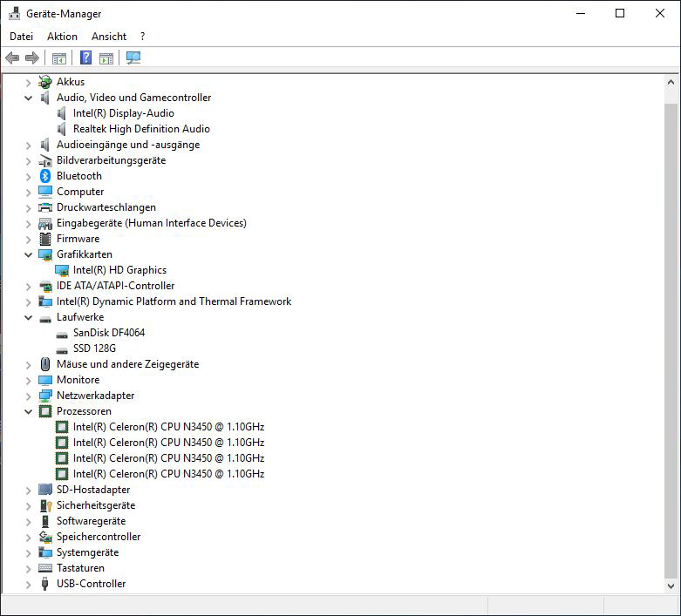The image size is (681, 616).
Task: Click the Softwaregeräte icon
Action: coord(45,521)
